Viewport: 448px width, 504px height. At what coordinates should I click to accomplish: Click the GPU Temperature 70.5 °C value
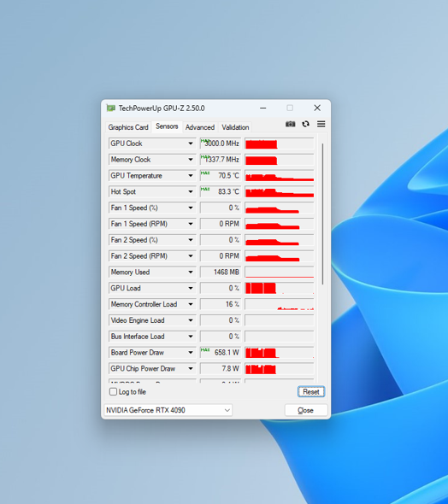pyautogui.click(x=221, y=175)
